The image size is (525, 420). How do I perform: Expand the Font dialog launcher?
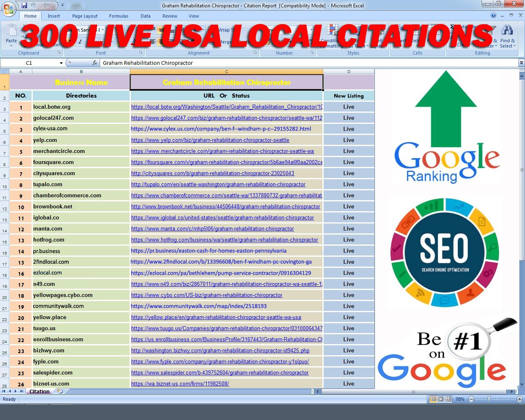point(141,53)
